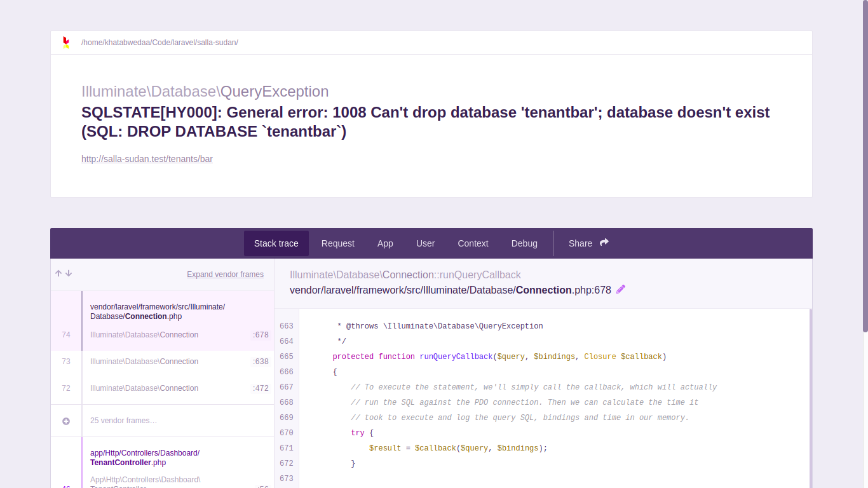Image resolution: width=868 pixels, height=488 pixels.
Task: Click the Flare logo icon in the header
Action: click(66, 42)
